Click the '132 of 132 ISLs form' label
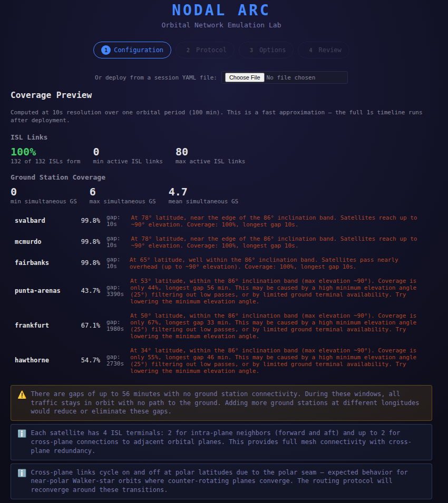Image resolution: width=448 pixels, height=503 pixels. 45,161
